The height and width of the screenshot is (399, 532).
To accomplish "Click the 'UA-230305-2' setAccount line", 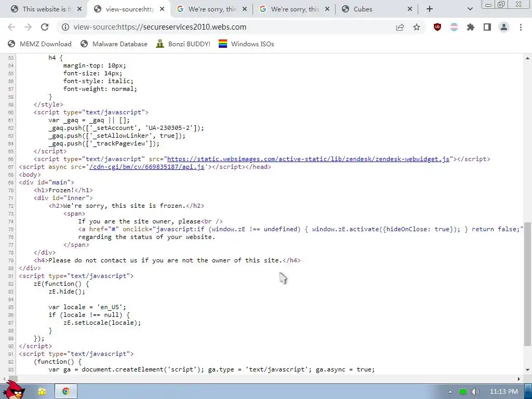I will pos(126,128).
